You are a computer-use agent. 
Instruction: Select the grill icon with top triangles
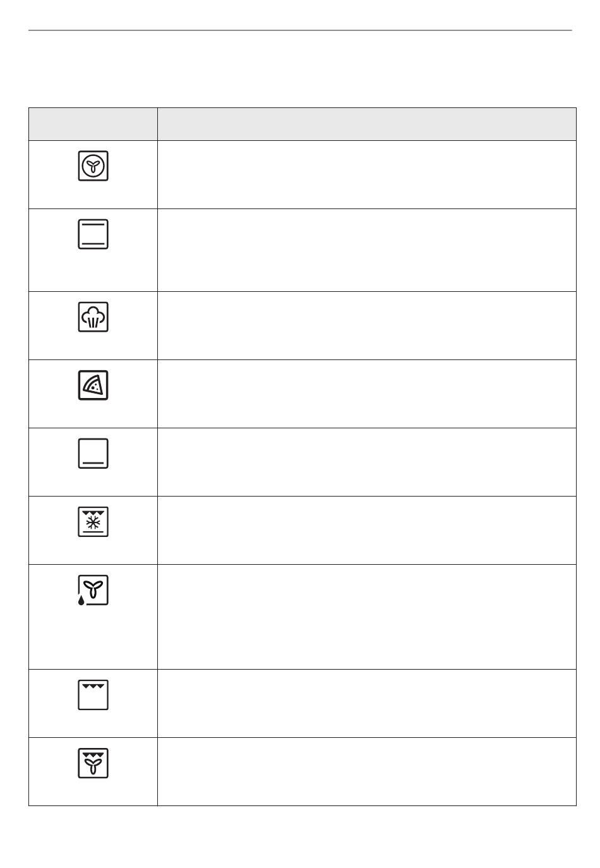pos(93,694)
